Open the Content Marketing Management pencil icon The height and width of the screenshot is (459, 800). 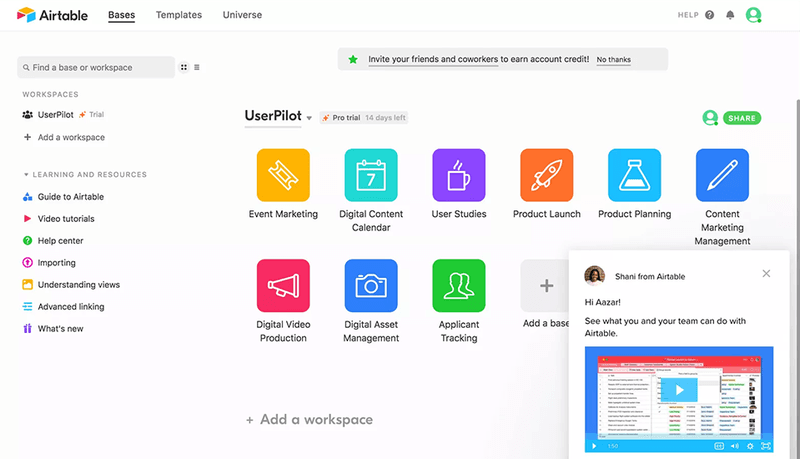point(722,175)
